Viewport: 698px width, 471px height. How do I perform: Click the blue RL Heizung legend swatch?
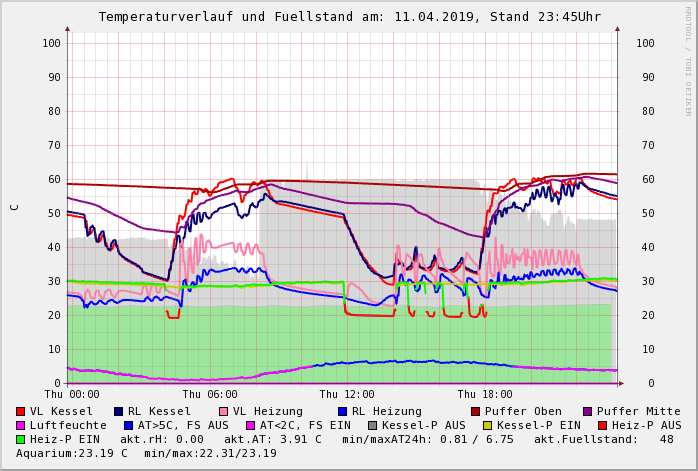click(342, 411)
